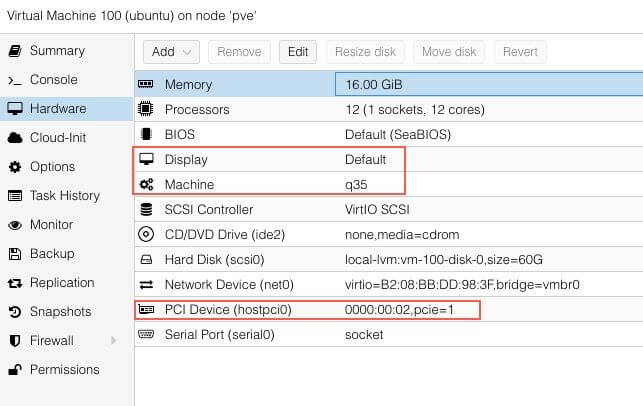This screenshot has height=406, width=643.
Task: Go to Cloud-Init settings
Action: point(59,138)
